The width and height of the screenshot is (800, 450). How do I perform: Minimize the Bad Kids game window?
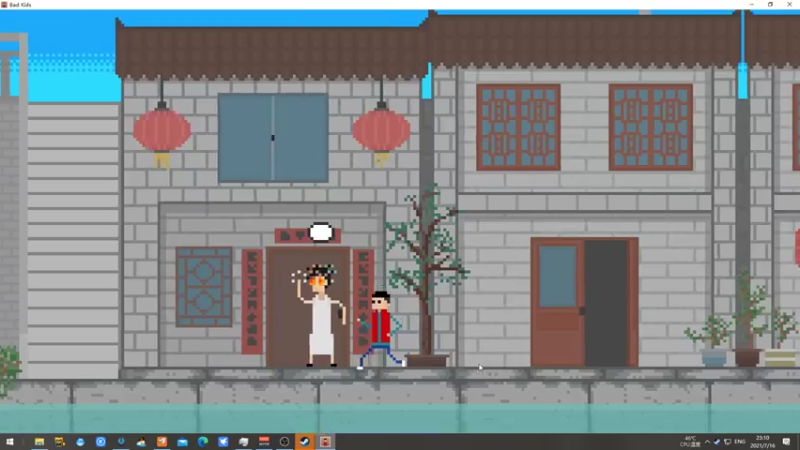tap(752, 5)
